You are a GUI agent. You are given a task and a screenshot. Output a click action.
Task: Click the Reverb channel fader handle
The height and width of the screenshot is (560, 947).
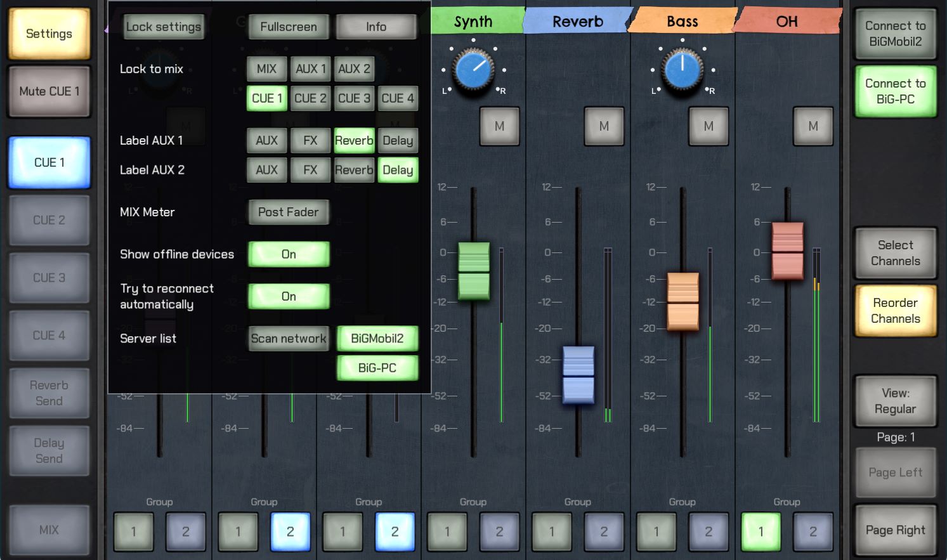pos(578,375)
